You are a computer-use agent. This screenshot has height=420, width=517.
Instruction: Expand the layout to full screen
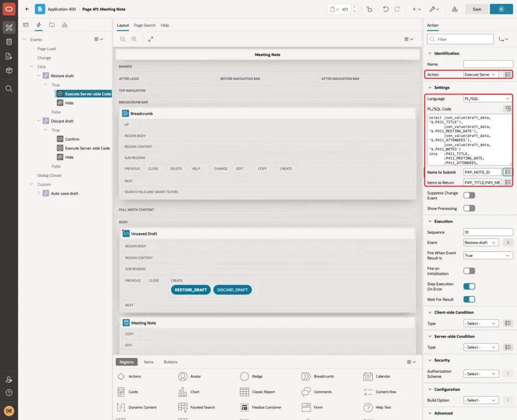pos(150,39)
